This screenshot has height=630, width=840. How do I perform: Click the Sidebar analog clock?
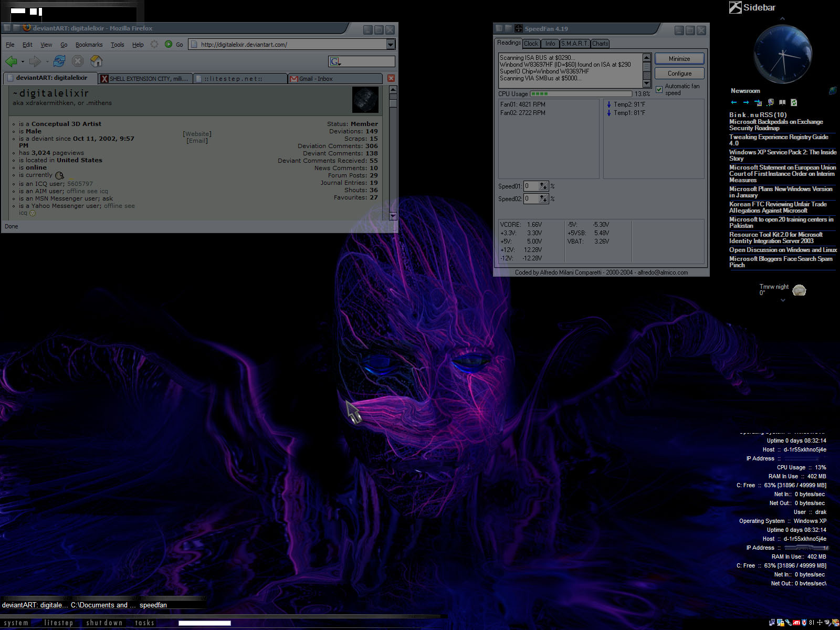(782, 55)
